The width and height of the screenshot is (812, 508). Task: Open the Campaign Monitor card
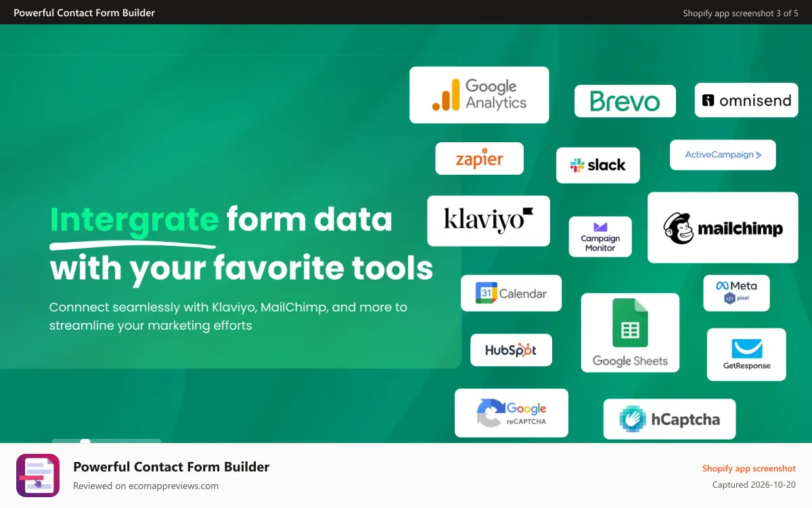[600, 237]
